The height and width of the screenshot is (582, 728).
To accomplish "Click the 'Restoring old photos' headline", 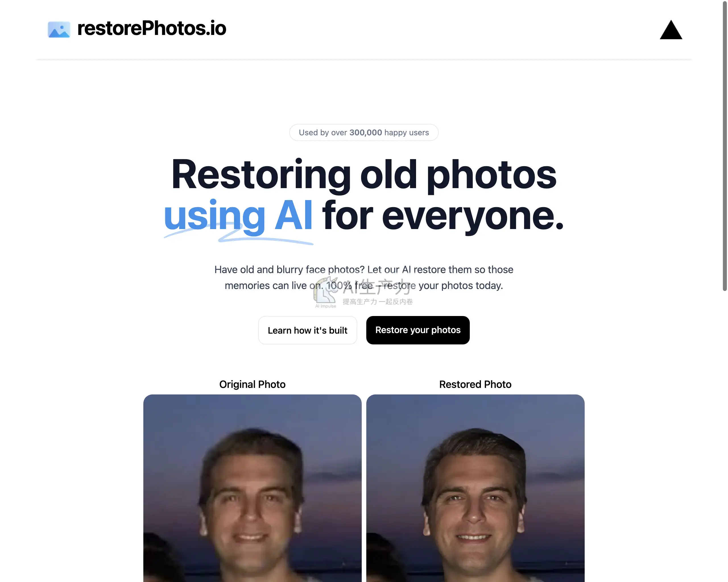I will pyautogui.click(x=364, y=175).
